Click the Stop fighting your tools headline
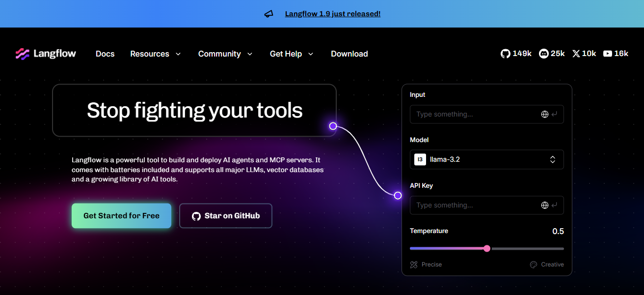 coord(195,111)
